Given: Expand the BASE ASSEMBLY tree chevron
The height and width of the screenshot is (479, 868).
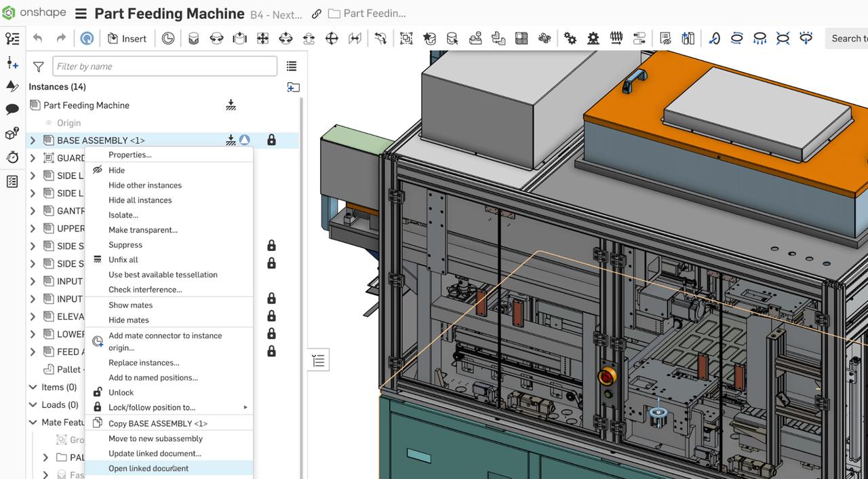Looking at the screenshot, I should (x=32, y=140).
